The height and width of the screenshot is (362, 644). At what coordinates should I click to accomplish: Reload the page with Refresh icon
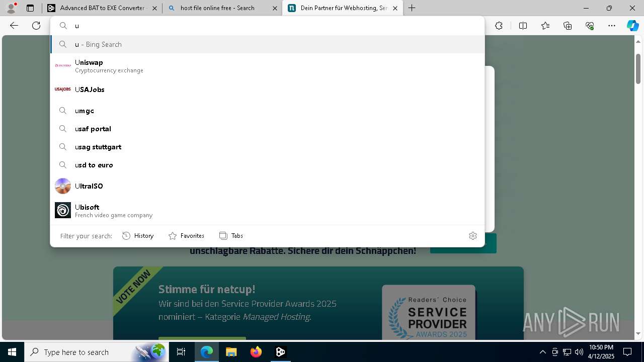pyautogui.click(x=36, y=26)
